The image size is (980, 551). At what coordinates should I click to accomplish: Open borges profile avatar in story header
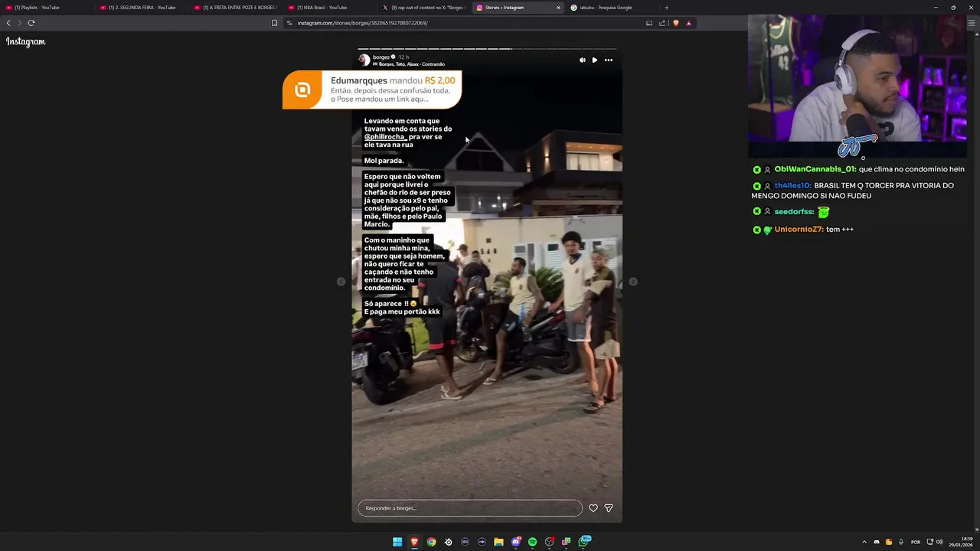364,60
